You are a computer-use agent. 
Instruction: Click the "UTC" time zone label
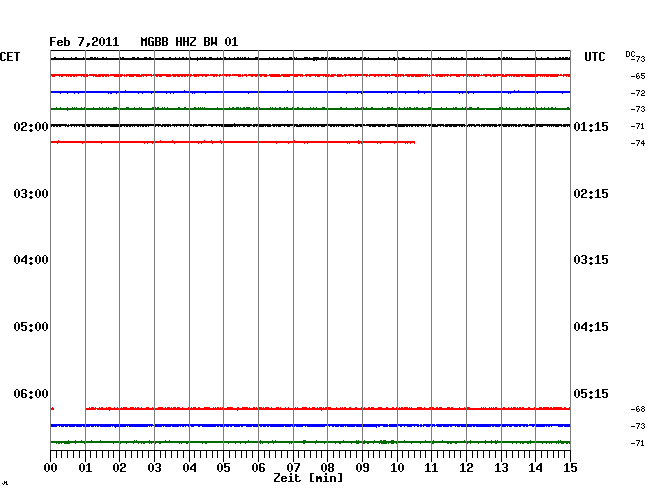595,57
